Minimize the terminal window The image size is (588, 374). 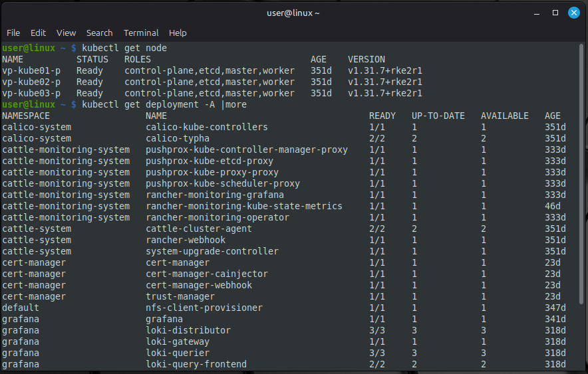tap(537, 13)
